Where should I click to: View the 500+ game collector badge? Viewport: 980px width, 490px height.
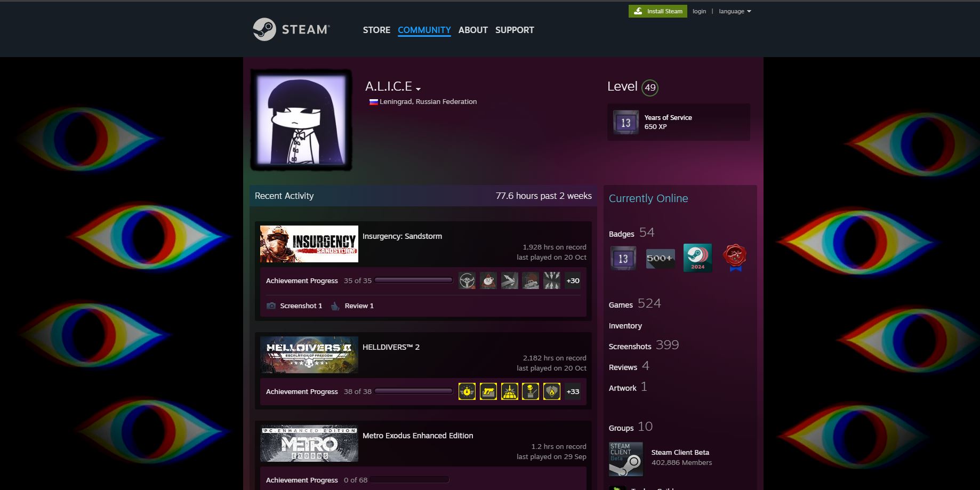660,258
